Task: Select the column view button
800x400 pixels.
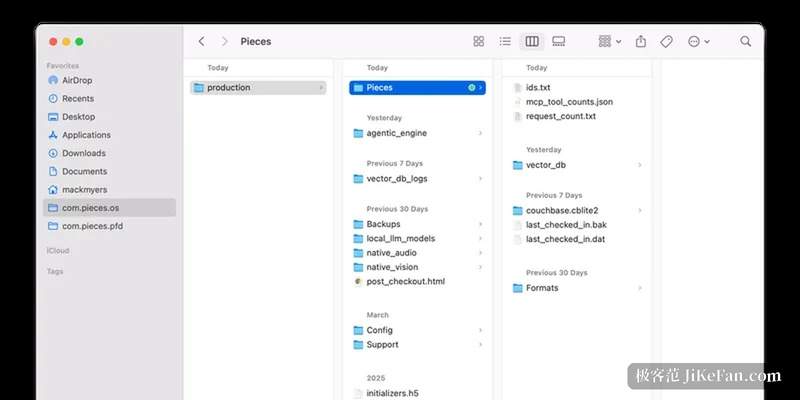Action: click(532, 41)
